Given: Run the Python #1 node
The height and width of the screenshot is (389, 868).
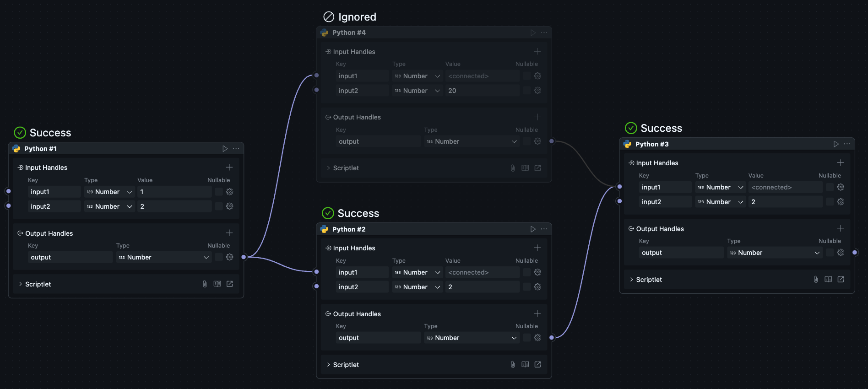Looking at the screenshot, I should click(x=225, y=149).
